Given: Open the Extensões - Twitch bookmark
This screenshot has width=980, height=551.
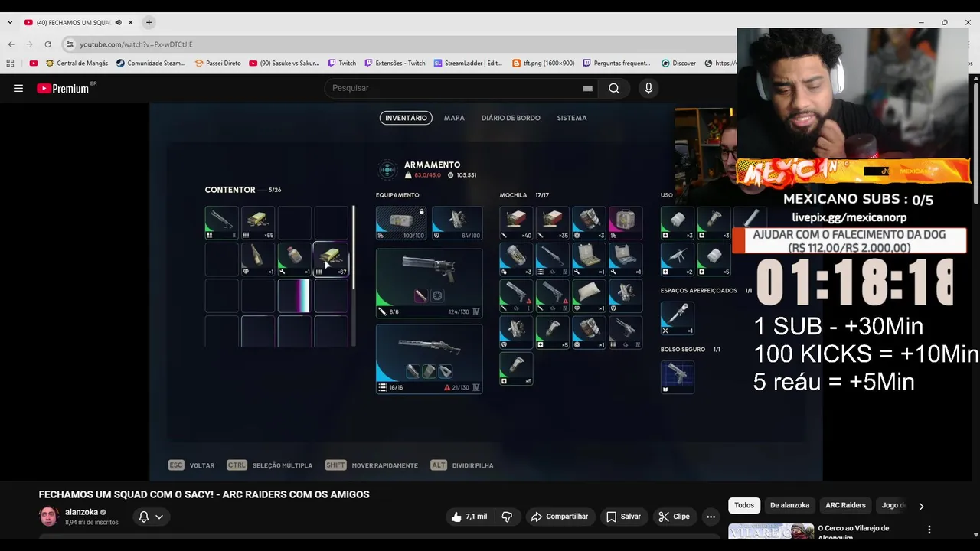Looking at the screenshot, I should click(395, 64).
